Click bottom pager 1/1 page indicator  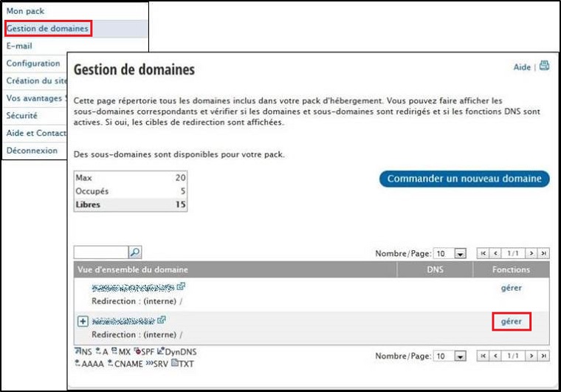click(x=513, y=356)
